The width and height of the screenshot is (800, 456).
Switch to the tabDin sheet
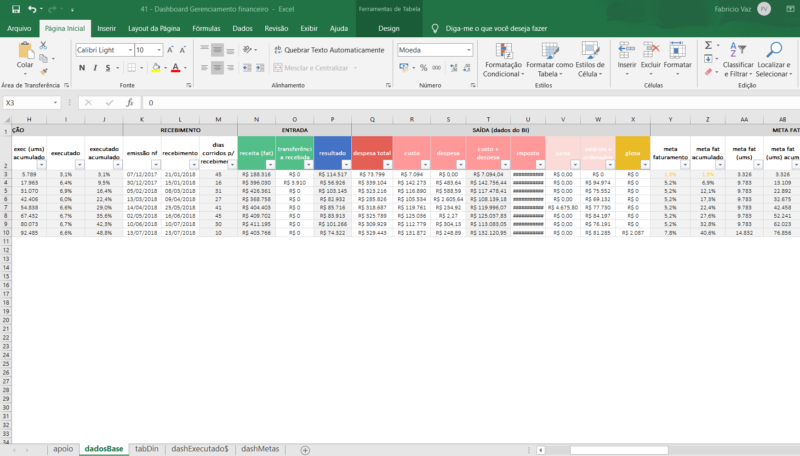click(146, 449)
